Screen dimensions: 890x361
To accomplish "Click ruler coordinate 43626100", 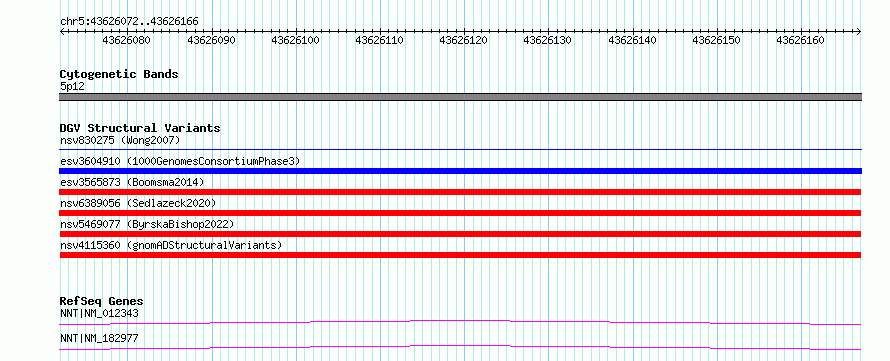I will tap(295, 40).
